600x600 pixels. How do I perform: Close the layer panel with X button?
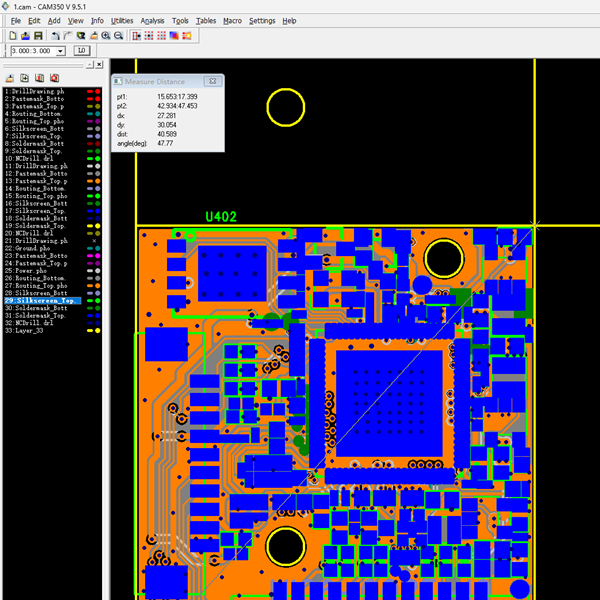coord(99,64)
